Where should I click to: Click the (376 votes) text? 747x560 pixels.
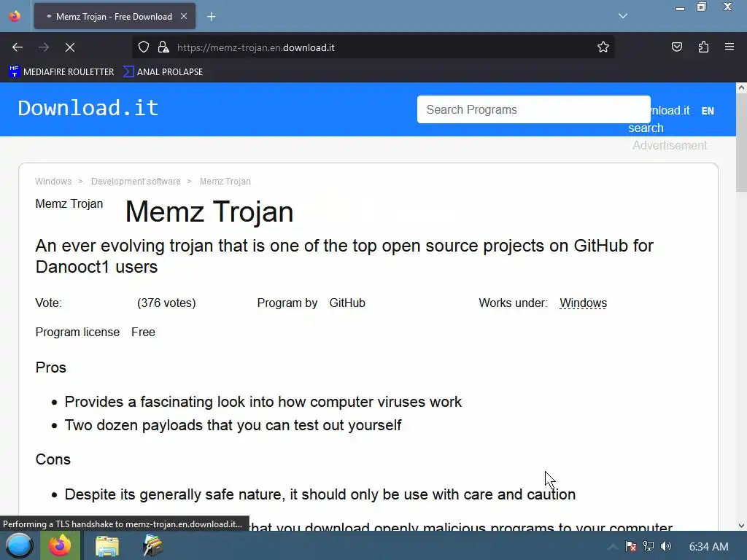tap(166, 303)
